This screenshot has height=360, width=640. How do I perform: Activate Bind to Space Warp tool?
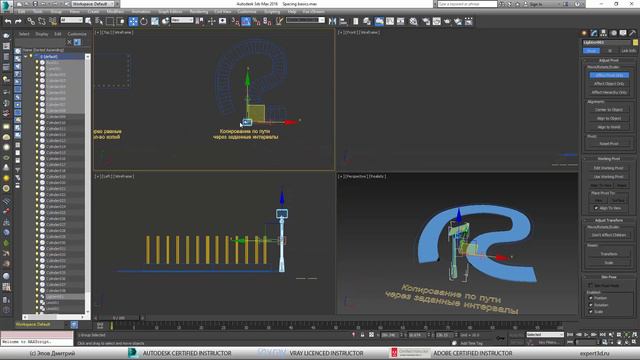(53, 21)
